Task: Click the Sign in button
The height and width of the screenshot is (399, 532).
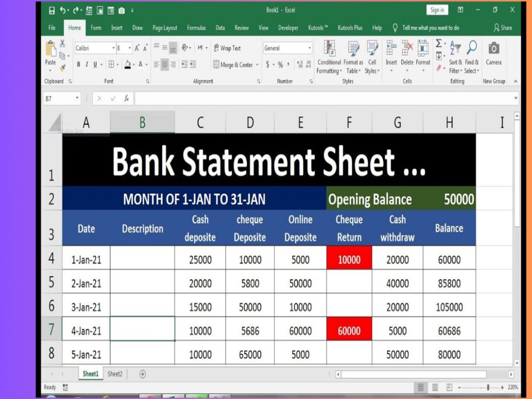Action: [437, 10]
